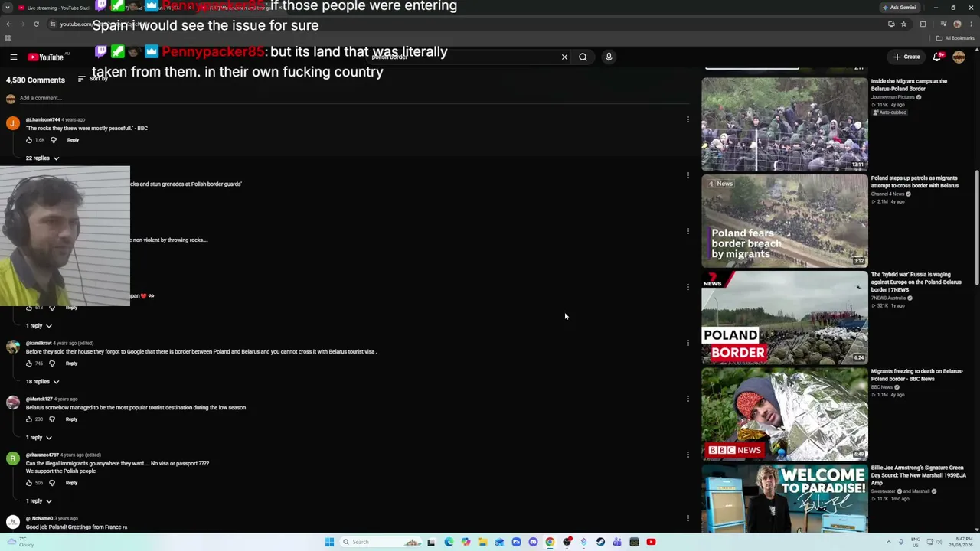The width and height of the screenshot is (980, 551).
Task: Show hidden system tray icons
Action: (889, 542)
